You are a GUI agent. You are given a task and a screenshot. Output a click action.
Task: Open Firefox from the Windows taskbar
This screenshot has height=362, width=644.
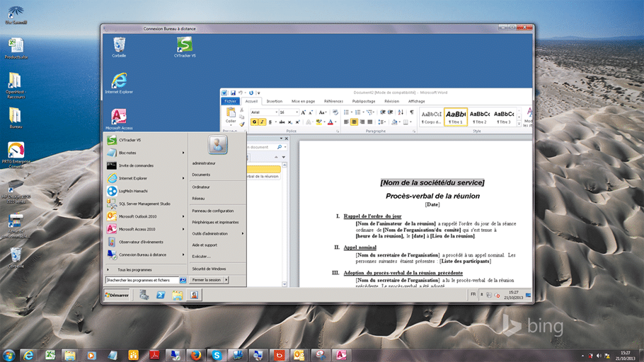tap(195, 355)
